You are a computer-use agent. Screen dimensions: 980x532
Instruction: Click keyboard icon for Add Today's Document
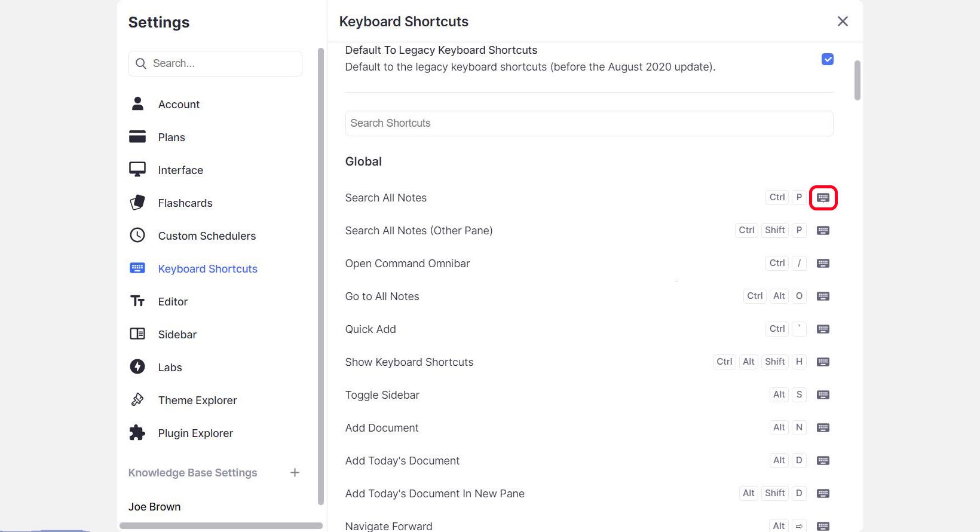point(823,460)
